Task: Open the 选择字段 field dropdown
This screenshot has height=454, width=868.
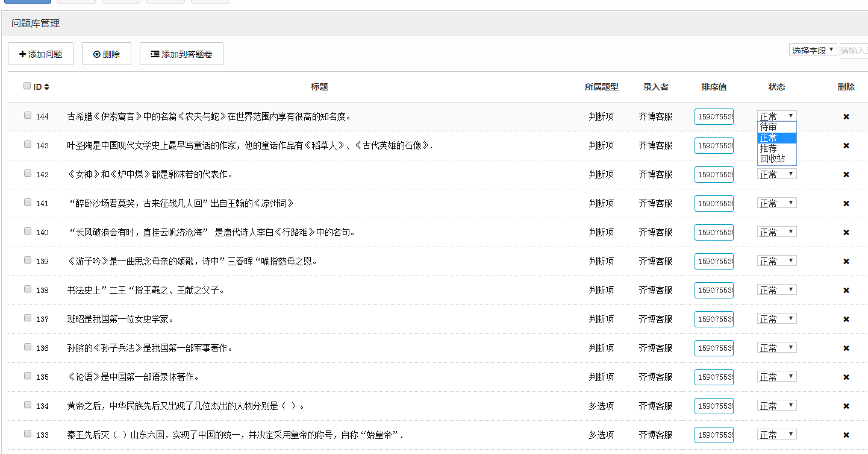Action: coord(813,50)
